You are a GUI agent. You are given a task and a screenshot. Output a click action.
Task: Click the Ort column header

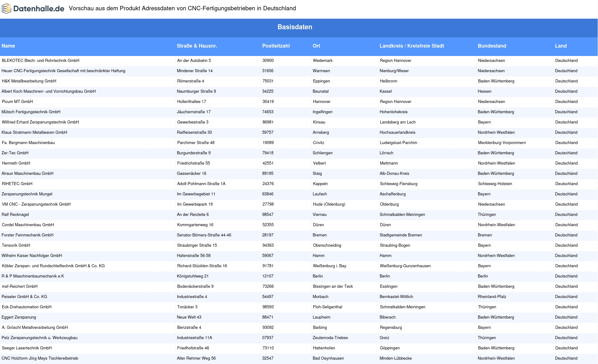(316, 46)
